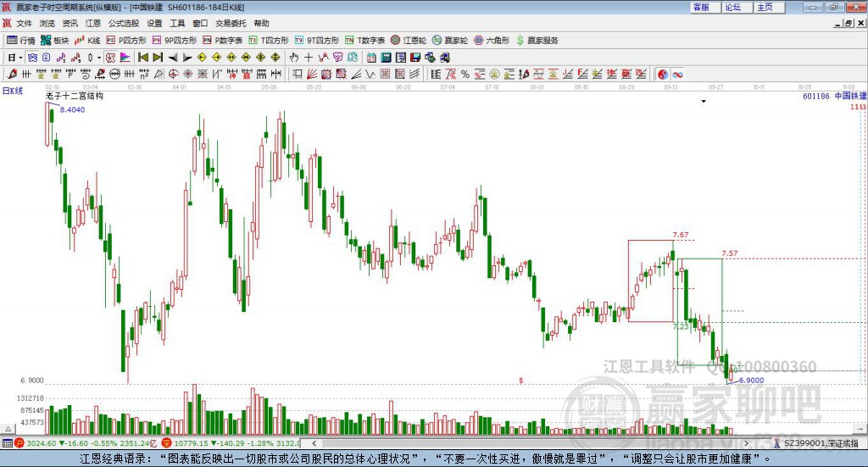Click the 7.57 price label
868x467 pixels.
730,253
